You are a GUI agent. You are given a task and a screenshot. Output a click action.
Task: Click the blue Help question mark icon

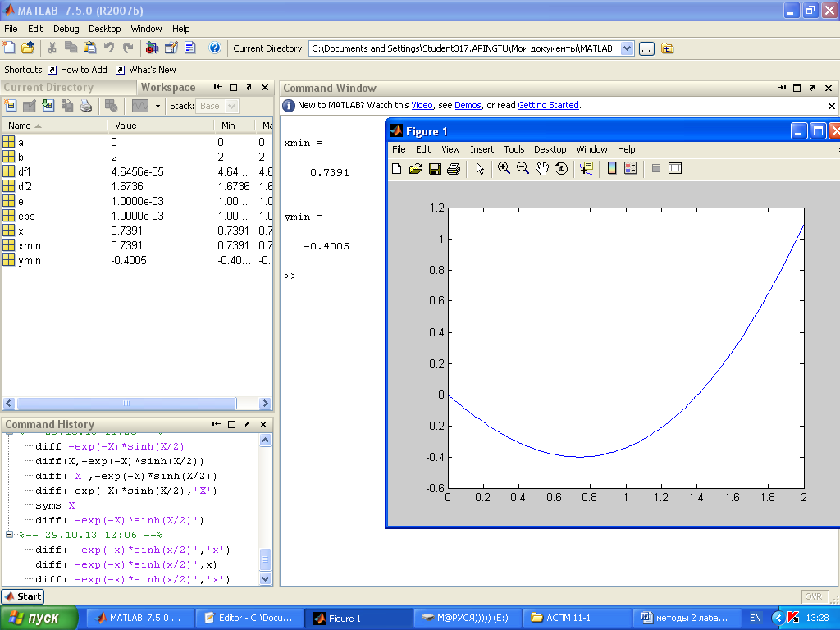click(215, 48)
